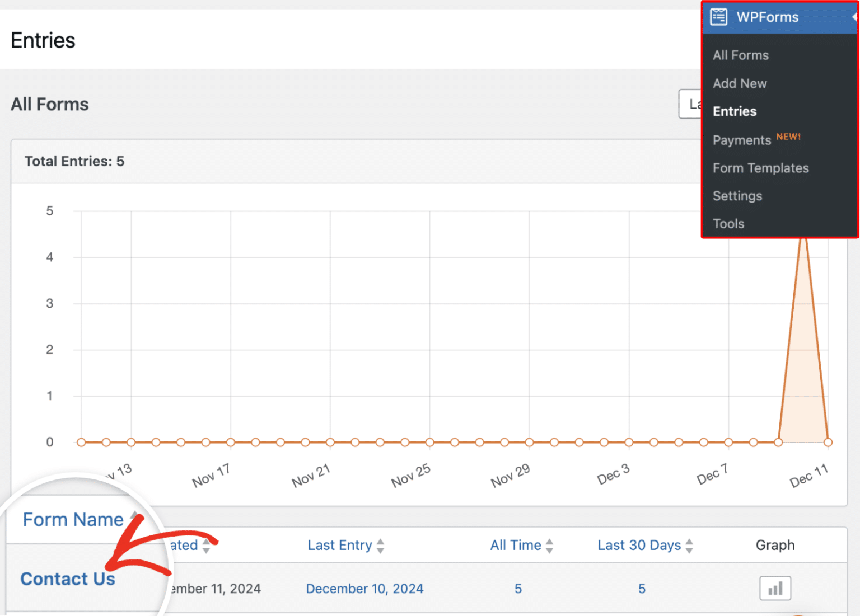Sort table by Last Entry column header
Viewport: 860px width, 616px height.
click(339, 546)
